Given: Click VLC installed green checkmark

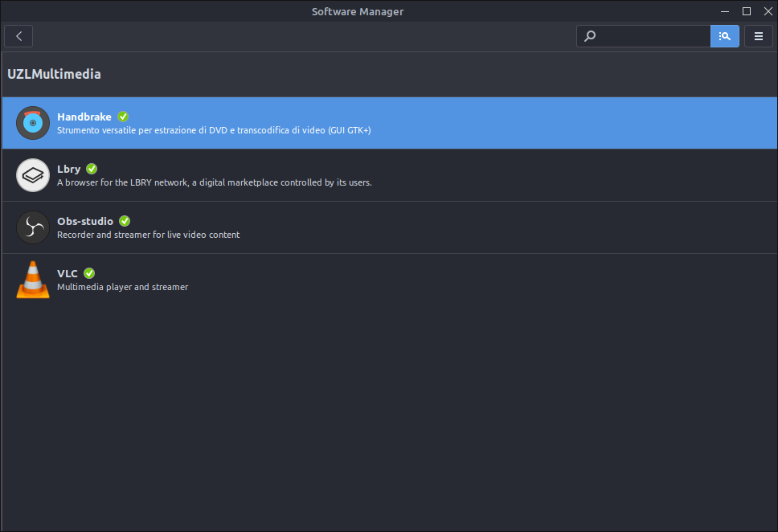Looking at the screenshot, I should 89,273.
